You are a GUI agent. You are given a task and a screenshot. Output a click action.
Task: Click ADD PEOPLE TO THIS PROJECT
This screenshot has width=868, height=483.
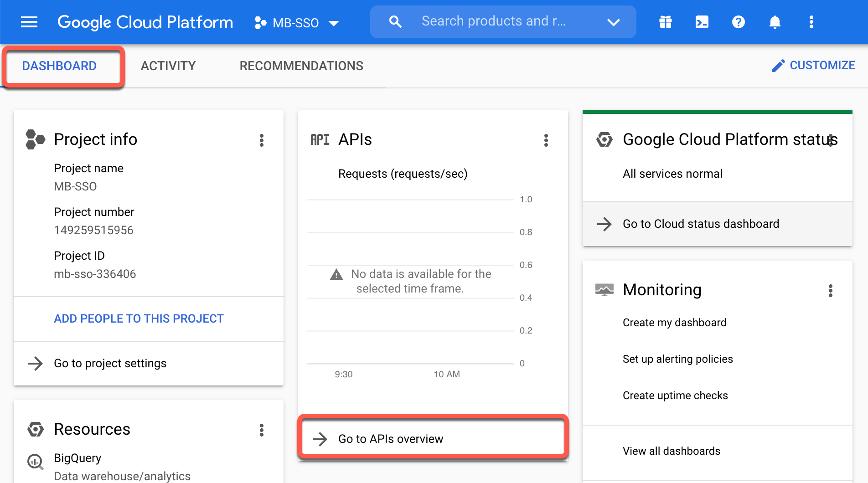(139, 319)
